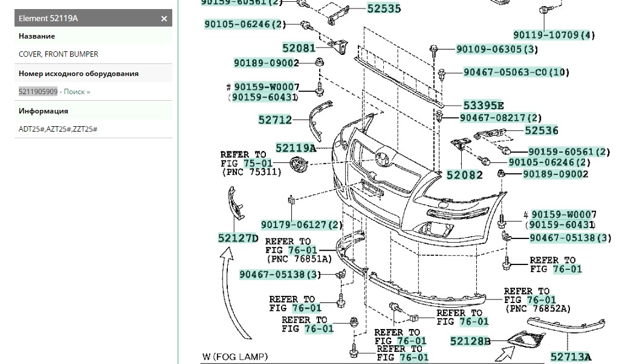
Task: Select the bracket drawing above label 52082
Action: 460,148
